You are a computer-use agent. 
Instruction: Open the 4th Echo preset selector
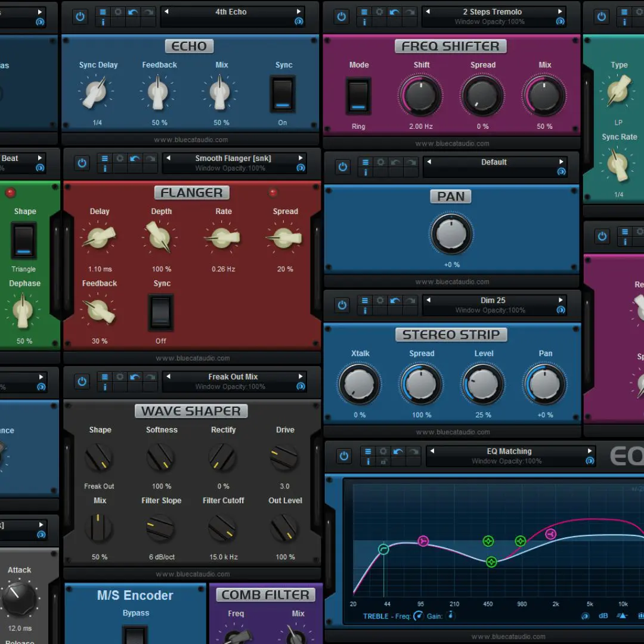(233, 17)
